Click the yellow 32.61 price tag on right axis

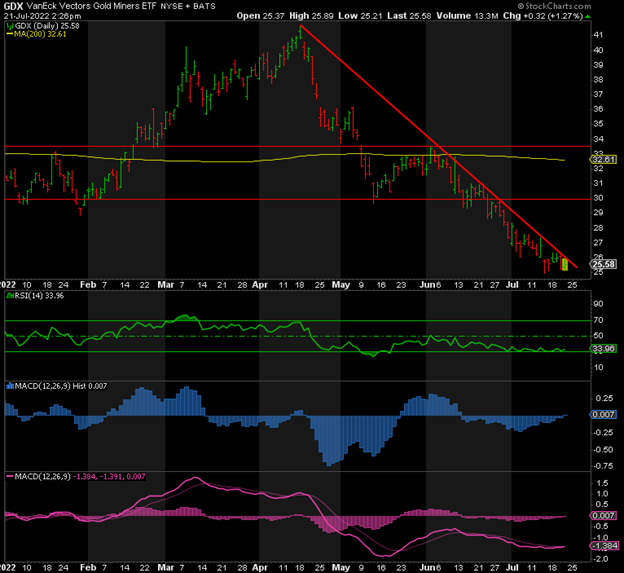coord(603,160)
